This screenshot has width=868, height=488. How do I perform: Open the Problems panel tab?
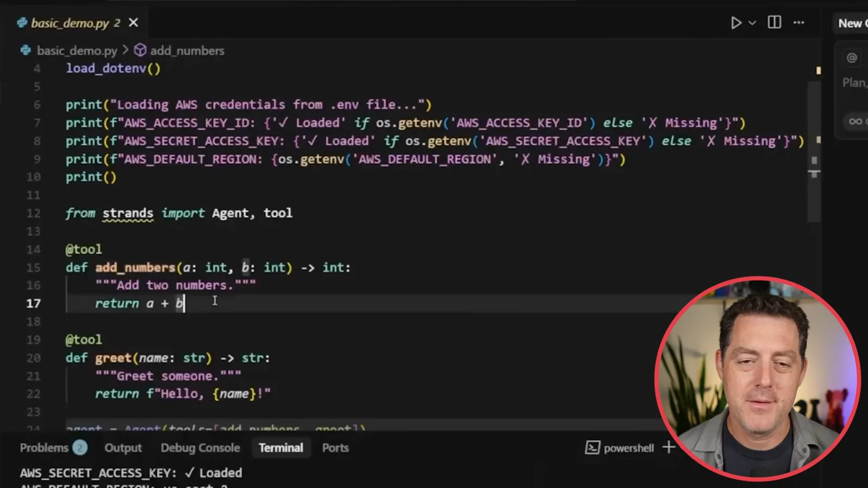coord(44,448)
